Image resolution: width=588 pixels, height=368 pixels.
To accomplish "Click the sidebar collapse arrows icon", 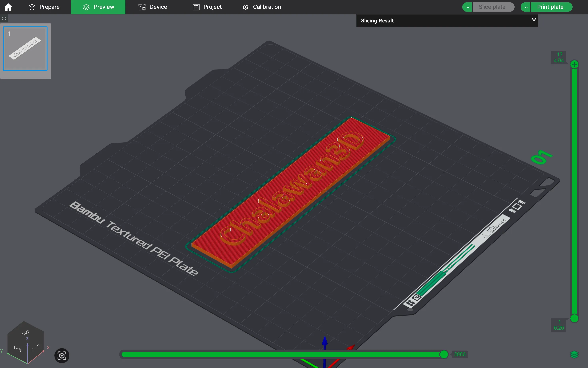I will [x=4, y=18].
